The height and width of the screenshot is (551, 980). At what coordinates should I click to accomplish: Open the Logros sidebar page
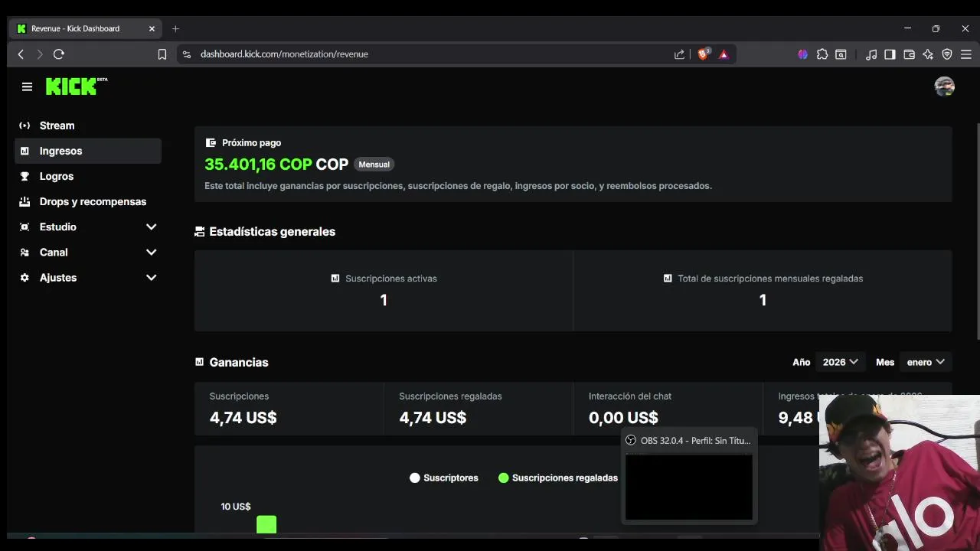(x=87, y=176)
